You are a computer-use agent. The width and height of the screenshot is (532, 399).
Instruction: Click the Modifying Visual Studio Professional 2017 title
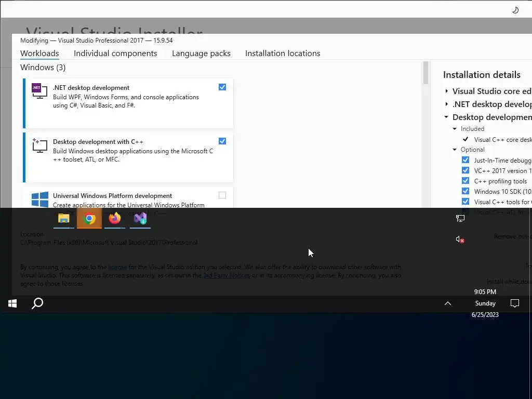tap(96, 41)
